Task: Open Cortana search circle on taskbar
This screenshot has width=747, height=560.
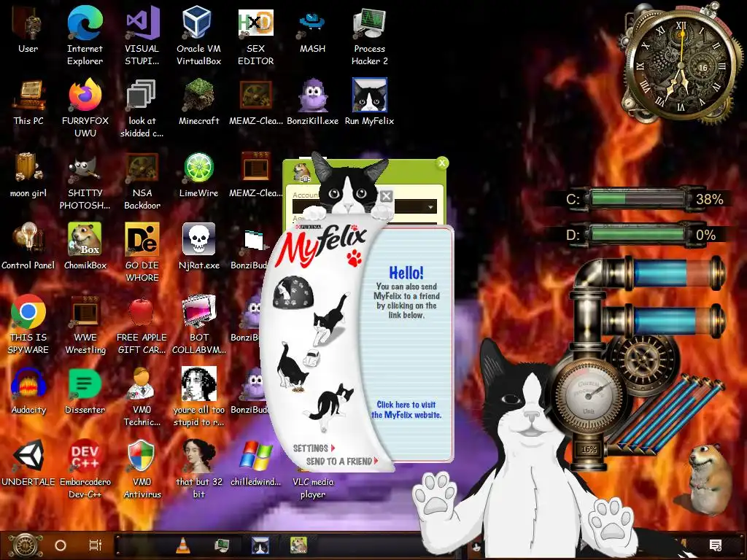Action: coord(61,545)
